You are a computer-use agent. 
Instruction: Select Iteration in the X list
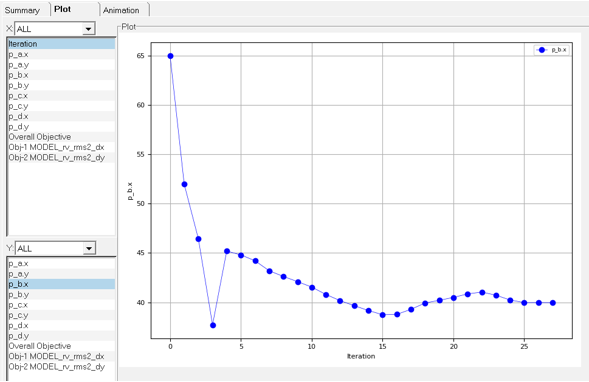[x=61, y=44]
